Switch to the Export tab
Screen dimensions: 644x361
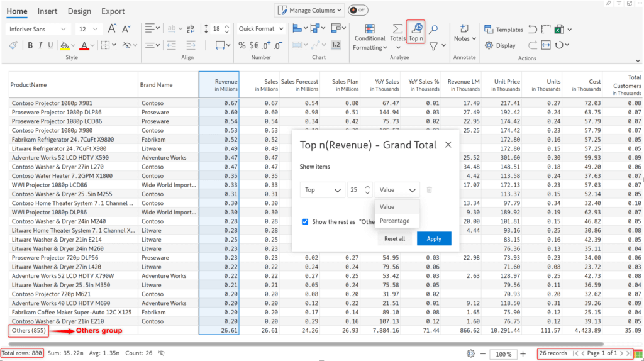[x=113, y=11]
